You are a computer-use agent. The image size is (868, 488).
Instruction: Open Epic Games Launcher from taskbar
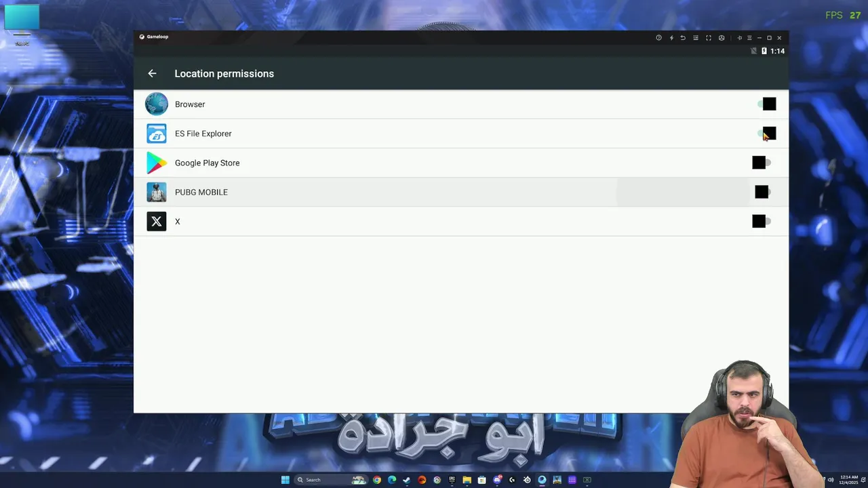[452, 480]
